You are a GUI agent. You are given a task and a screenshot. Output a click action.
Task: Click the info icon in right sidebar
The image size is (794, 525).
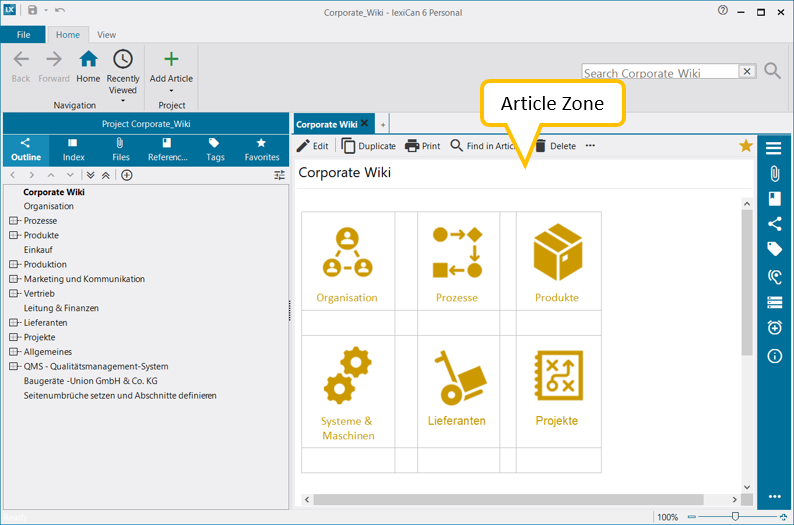(x=774, y=356)
